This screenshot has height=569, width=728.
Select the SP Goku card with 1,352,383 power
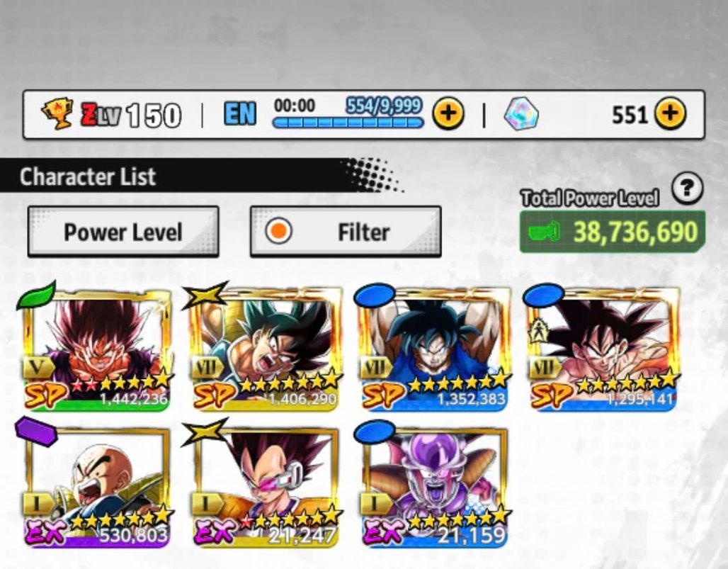(435, 350)
